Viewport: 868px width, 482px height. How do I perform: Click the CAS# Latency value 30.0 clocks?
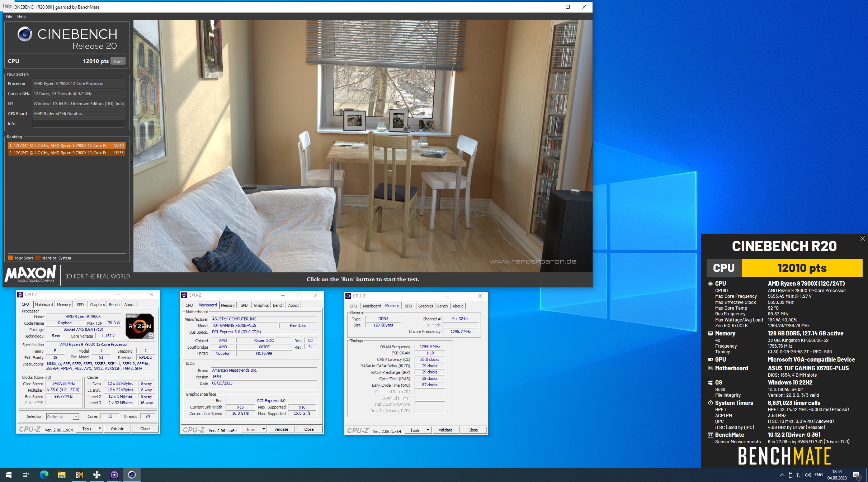coord(430,359)
